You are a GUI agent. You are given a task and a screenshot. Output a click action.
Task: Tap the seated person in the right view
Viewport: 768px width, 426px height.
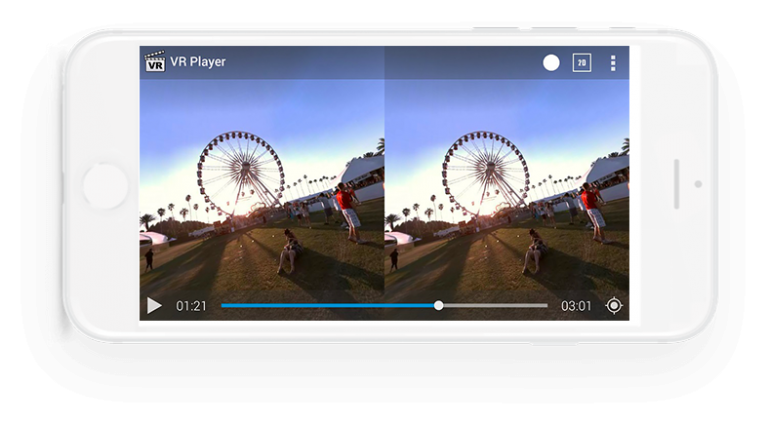534,252
